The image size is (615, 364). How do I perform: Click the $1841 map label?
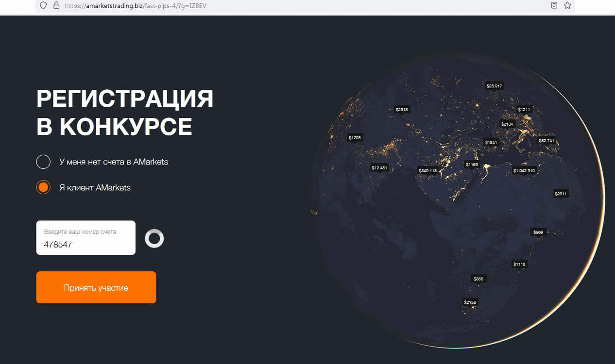click(x=491, y=142)
